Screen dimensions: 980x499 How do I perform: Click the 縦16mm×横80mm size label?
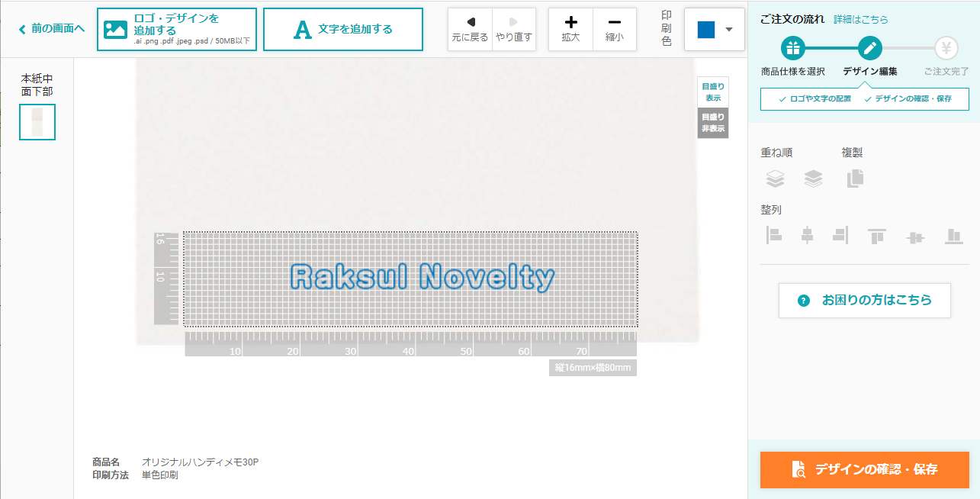coord(593,368)
